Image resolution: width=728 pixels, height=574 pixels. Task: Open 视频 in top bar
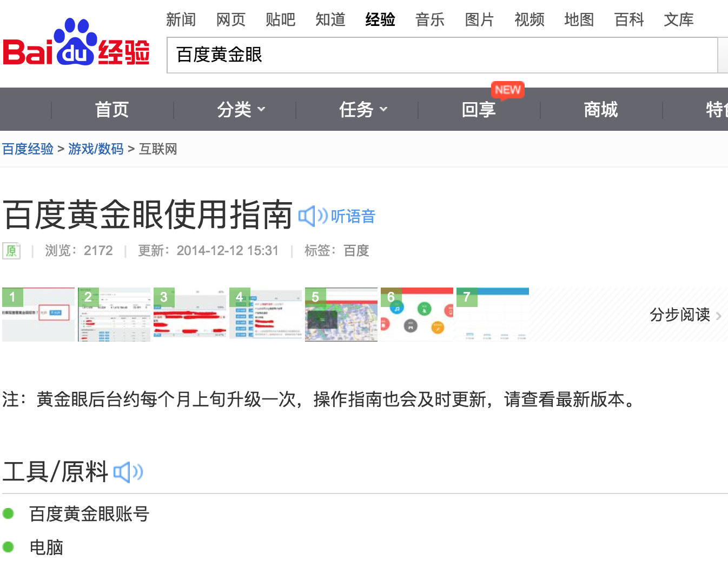click(x=529, y=20)
